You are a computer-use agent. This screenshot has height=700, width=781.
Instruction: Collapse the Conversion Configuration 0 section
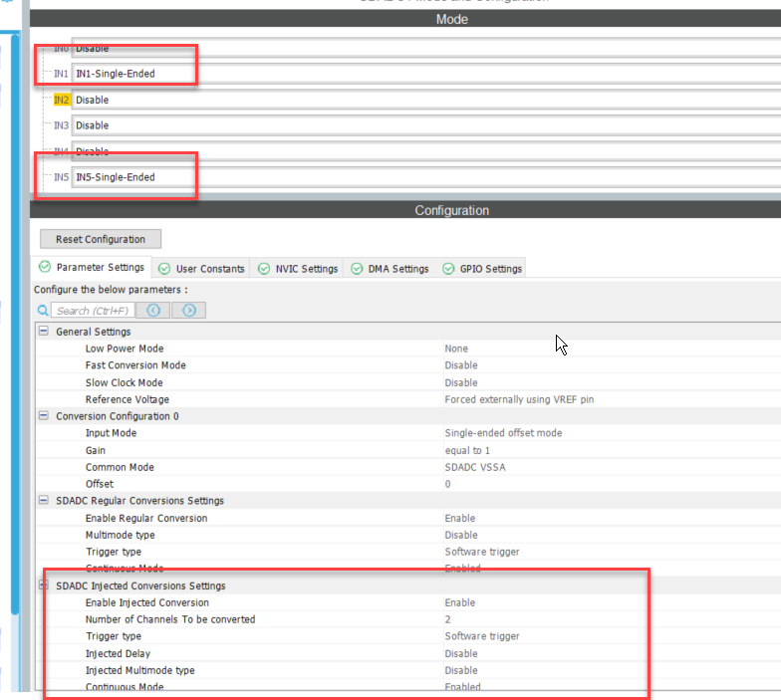44,416
